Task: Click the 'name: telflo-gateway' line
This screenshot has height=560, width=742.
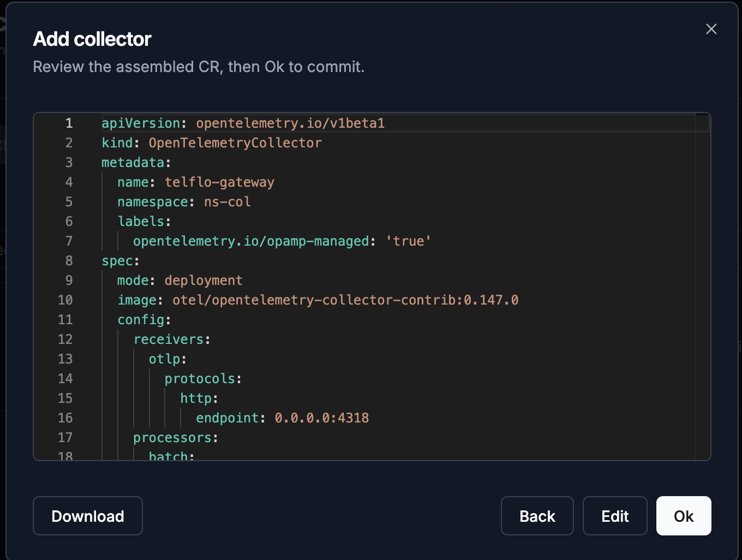Action: point(196,182)
